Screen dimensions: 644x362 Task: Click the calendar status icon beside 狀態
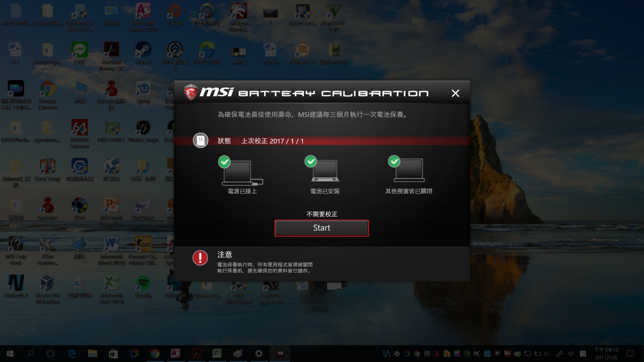coord(201,141)
